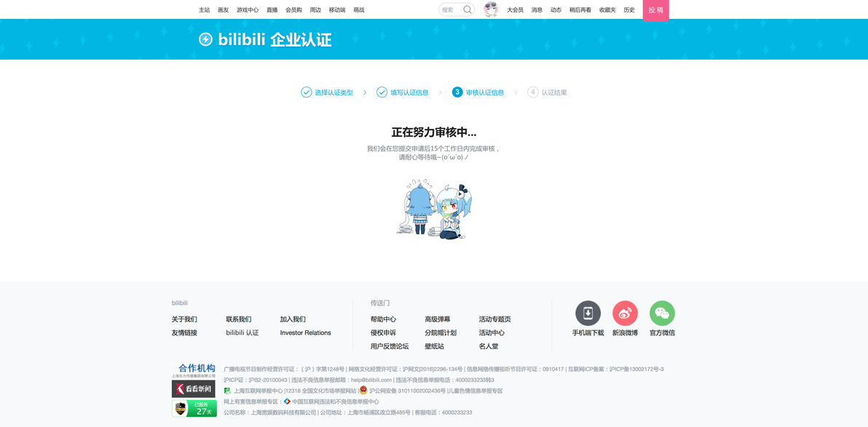The width and height of the screenshot is (868, 427).
Task: Click the search magnifier icon
Action: (x=467, y=9)
